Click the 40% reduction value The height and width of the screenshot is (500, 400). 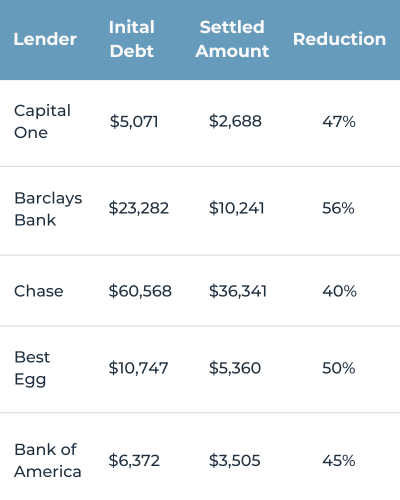(x=339, y=291)
